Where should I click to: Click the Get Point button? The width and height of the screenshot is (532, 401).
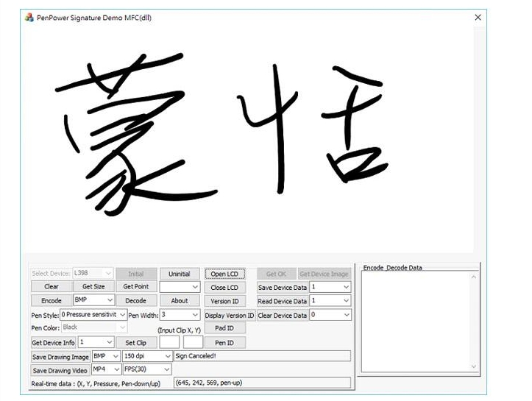tap(135, 286)
